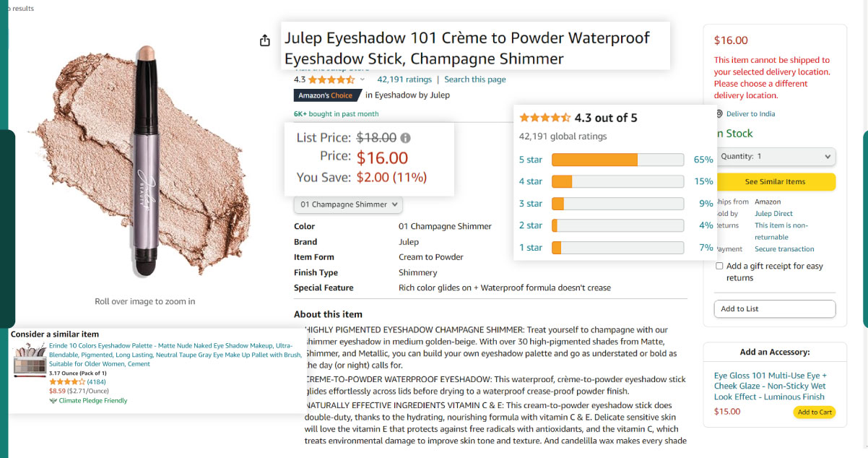Filter reviews by 5 star bar

click(617, 160)
